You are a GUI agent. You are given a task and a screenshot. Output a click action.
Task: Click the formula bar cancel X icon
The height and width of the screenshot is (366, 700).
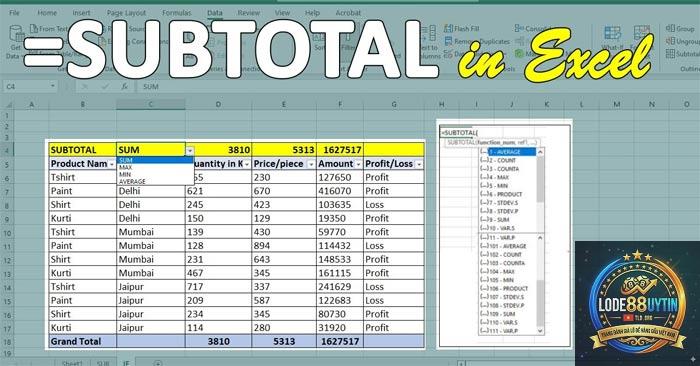85,87
